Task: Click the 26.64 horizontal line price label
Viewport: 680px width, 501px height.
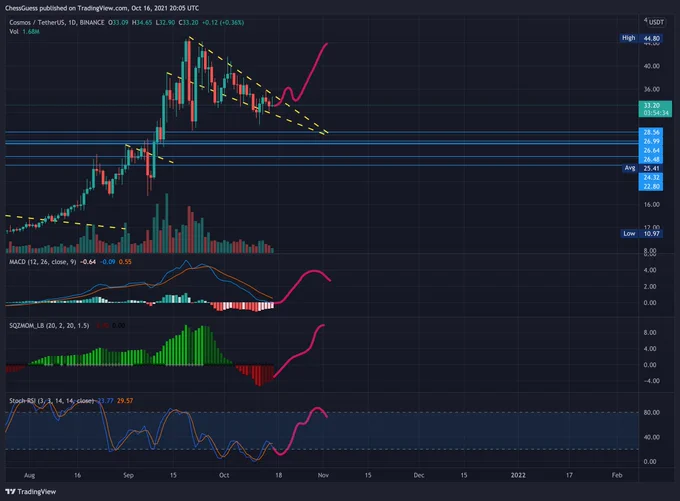Action: 651,151
